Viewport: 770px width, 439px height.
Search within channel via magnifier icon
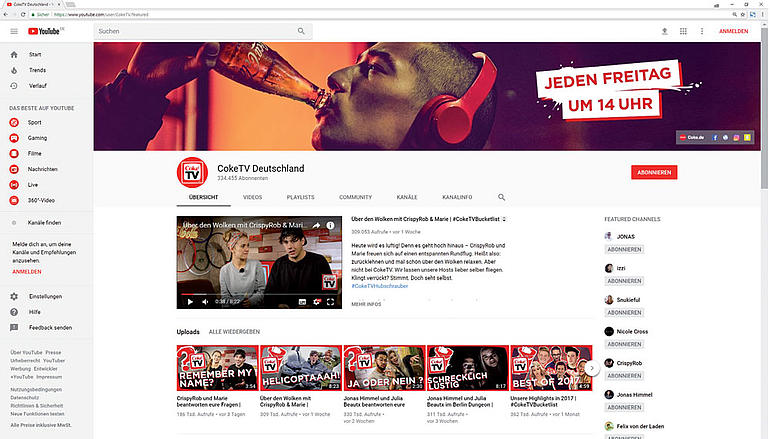pos(501,197)
